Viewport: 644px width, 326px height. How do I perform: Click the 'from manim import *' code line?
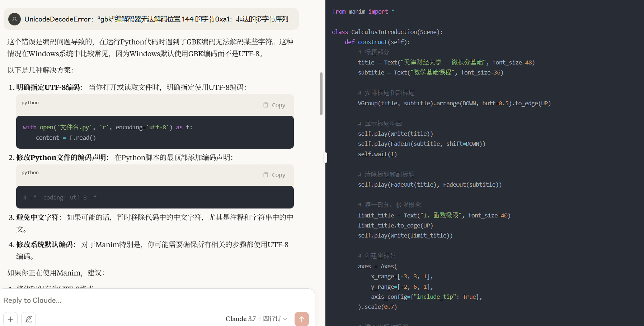(363, 11)
